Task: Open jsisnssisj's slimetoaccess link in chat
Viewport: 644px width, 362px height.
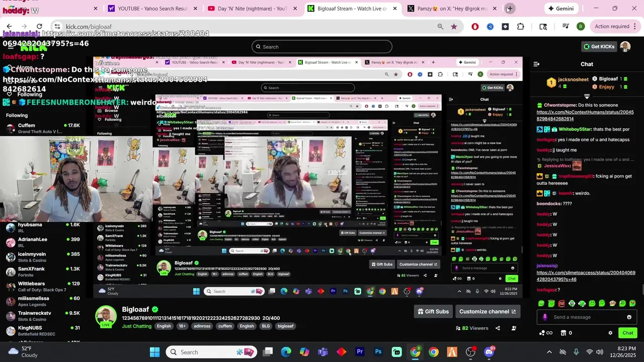Action: coord(586,276)
